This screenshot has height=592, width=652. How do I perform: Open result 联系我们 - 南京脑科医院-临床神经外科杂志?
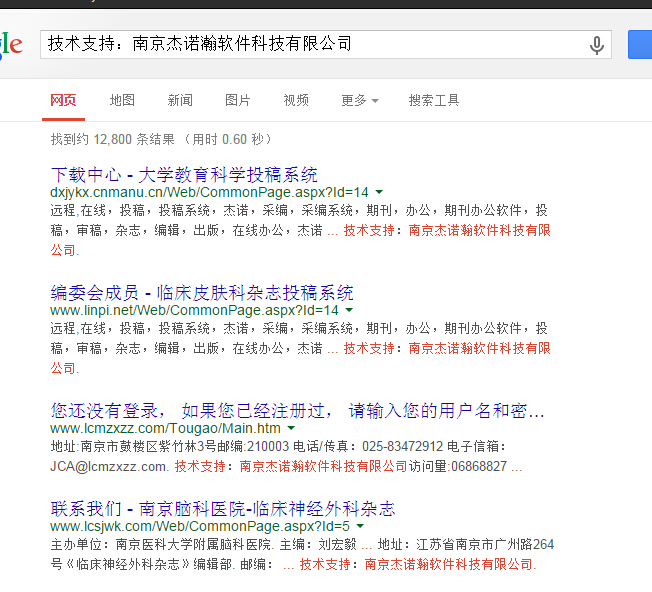click(222, 509)
